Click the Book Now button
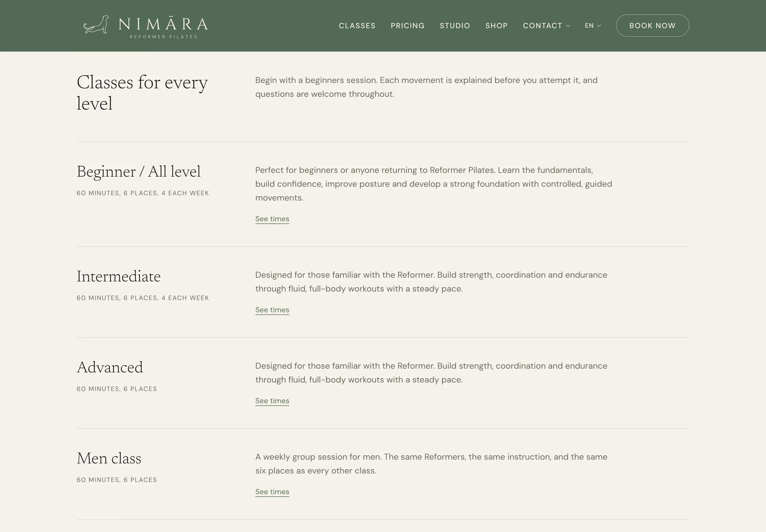This screenshot has width=766, height=532. point(652,26)
